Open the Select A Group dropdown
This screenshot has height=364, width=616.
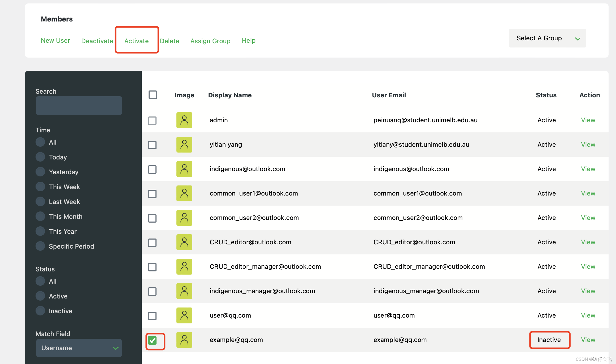click(547, 38)
